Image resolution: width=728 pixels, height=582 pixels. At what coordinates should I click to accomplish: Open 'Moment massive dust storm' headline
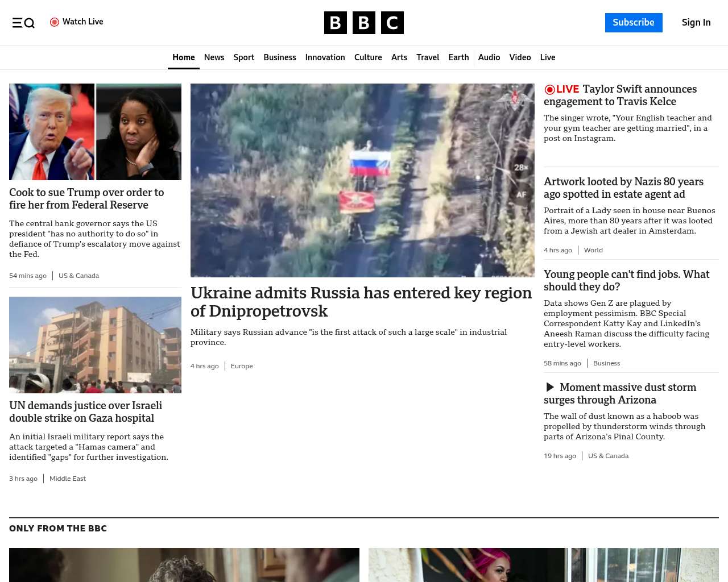point(620,393)
